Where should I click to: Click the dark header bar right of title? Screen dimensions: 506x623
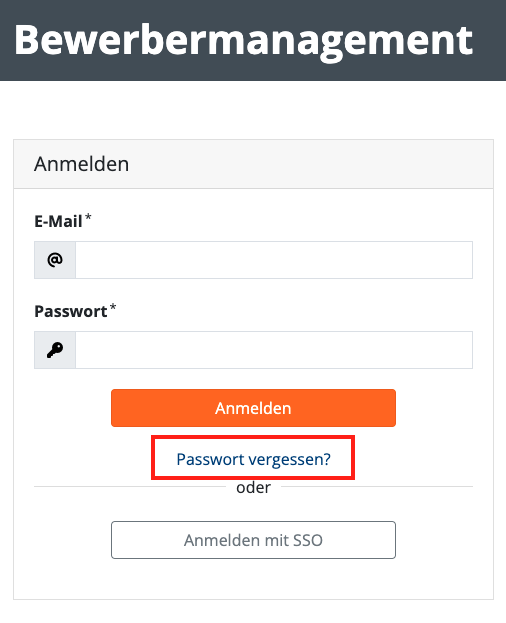490,40
